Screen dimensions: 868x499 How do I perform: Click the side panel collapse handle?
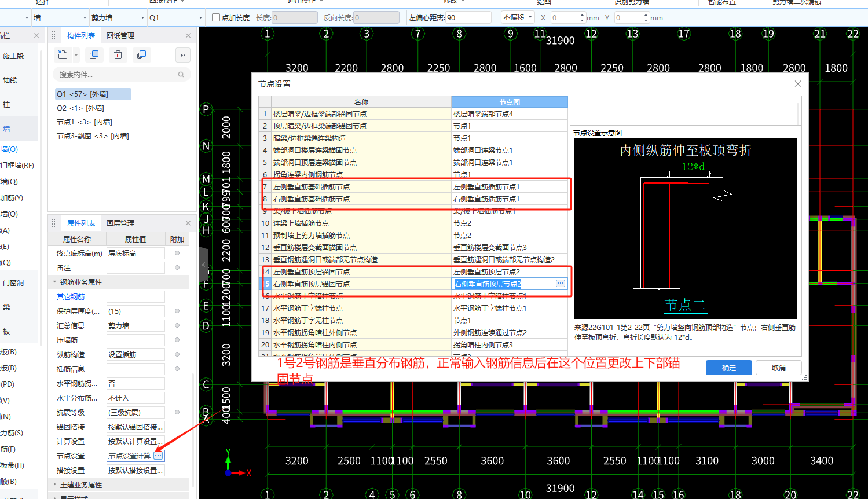(204, 265)
